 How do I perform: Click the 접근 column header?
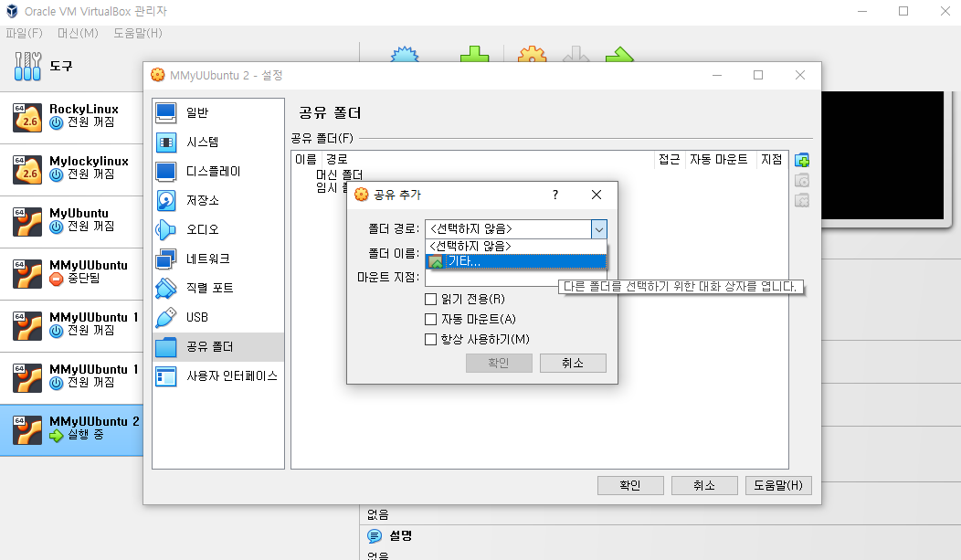click(x=670, y=159)
